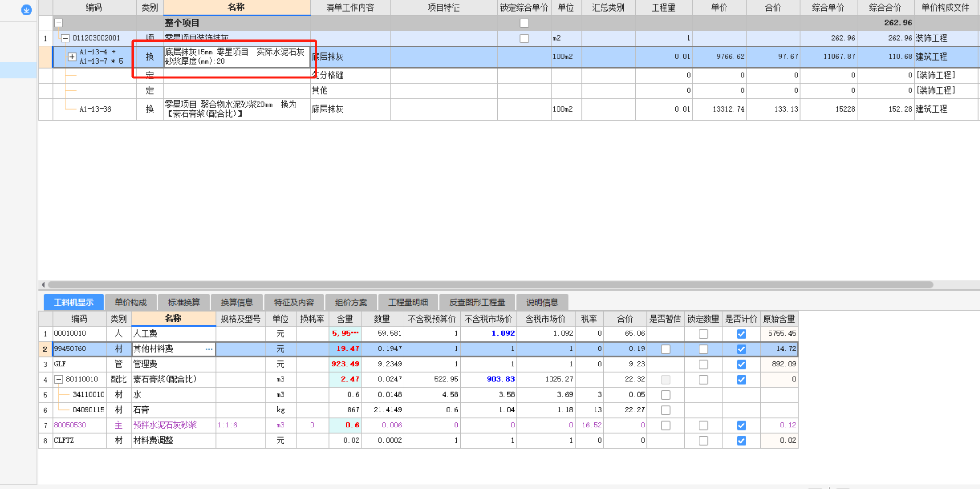Check 是否暂估 for 其他材料费 row

pos(666,349)
